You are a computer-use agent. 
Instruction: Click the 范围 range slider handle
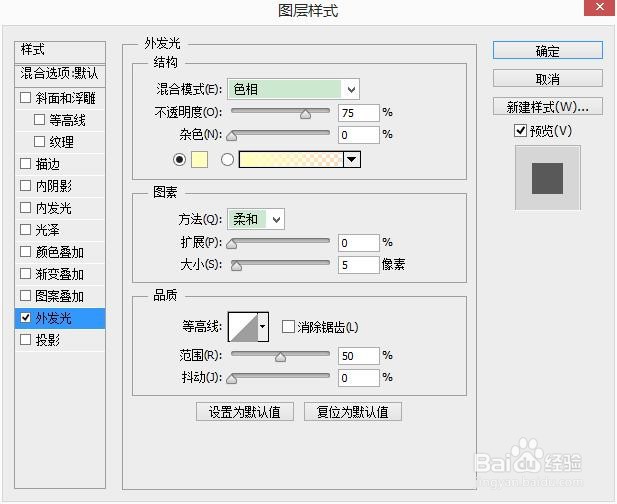coord(281,357)
